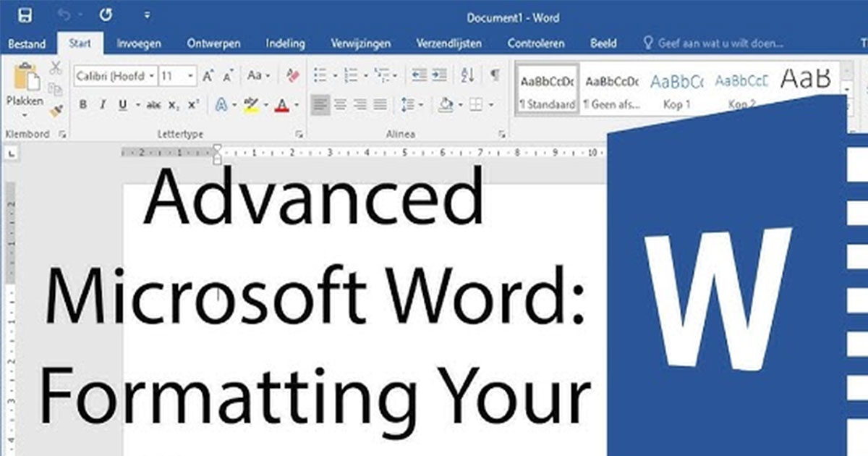Image resolution: width=868 pixels, height=456 pixels.
Task: Click the indent marker on the horizontal ruler
Action: click(216, 153)
